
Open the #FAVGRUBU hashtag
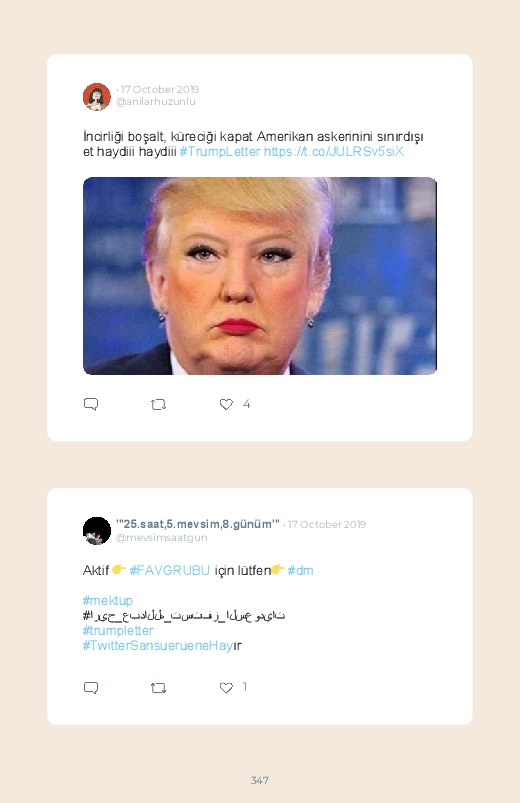[x=170, y=570]
